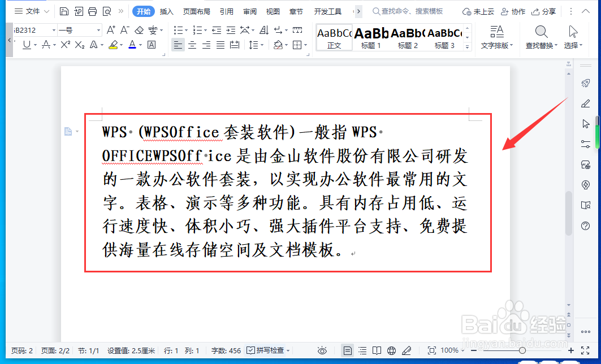Click the search commands field 查找命令

[408, 11]
